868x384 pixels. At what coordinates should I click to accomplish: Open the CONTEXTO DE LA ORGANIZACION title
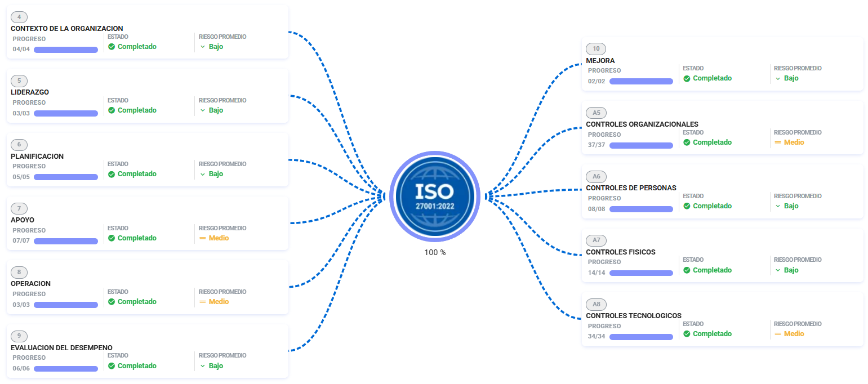pos(67,29)
